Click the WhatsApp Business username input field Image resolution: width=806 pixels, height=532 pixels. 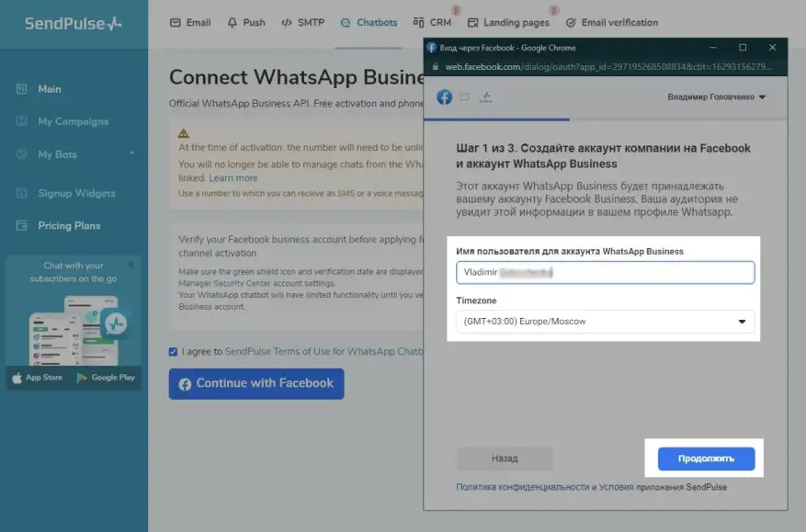605,272
